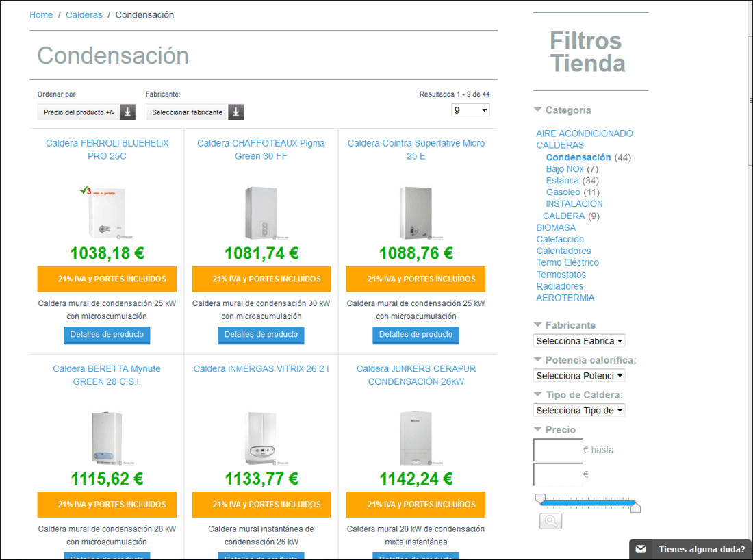This screenshot has width=753, height=560.
Task: Select Gasoleo subcategory
Action: click(563, 192)
